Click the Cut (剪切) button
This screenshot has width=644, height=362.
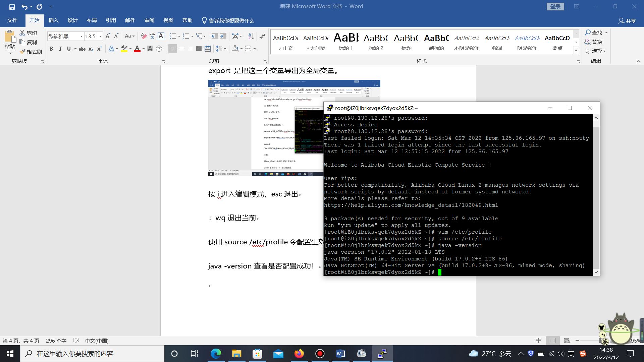[28, 33]
